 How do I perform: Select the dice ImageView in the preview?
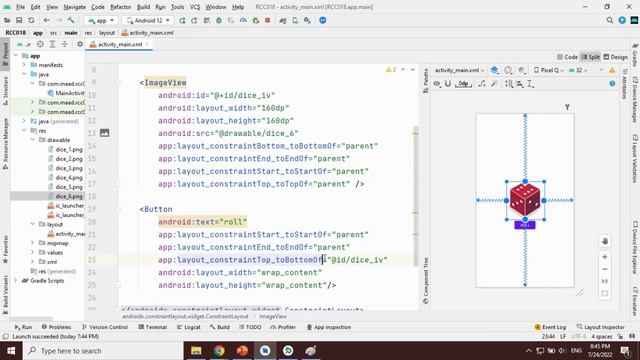(x=525, y=200)
